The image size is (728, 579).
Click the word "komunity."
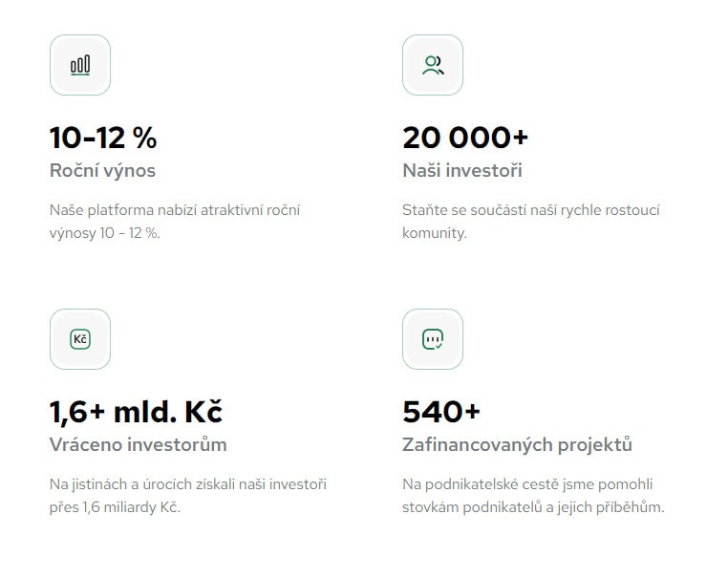point(435,232)
